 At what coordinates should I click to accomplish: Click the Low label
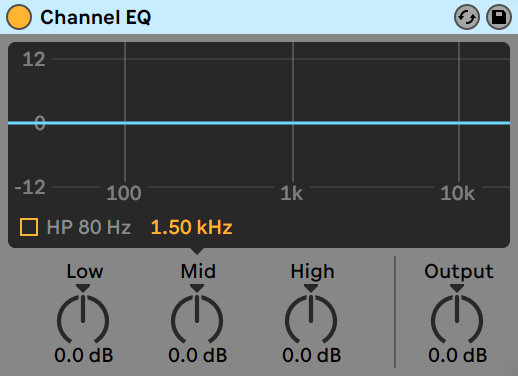click(85, 271)
